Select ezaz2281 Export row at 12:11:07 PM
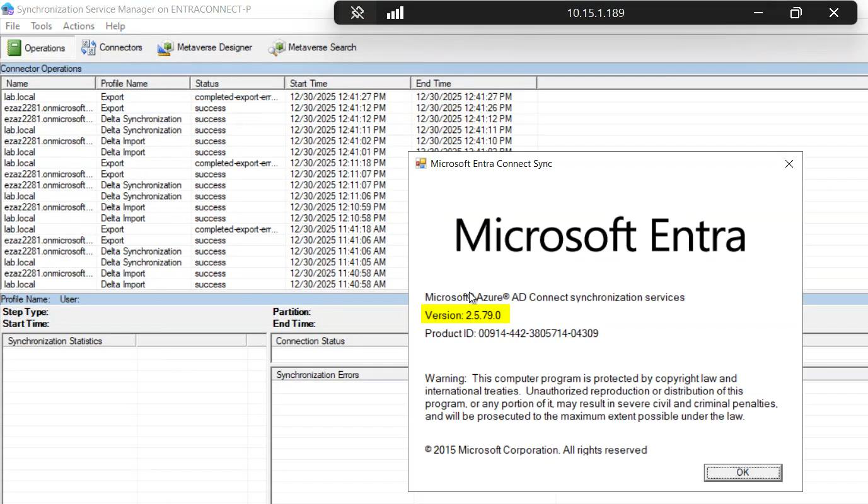This screenshot has height=504, width=868. coord(204,175)
